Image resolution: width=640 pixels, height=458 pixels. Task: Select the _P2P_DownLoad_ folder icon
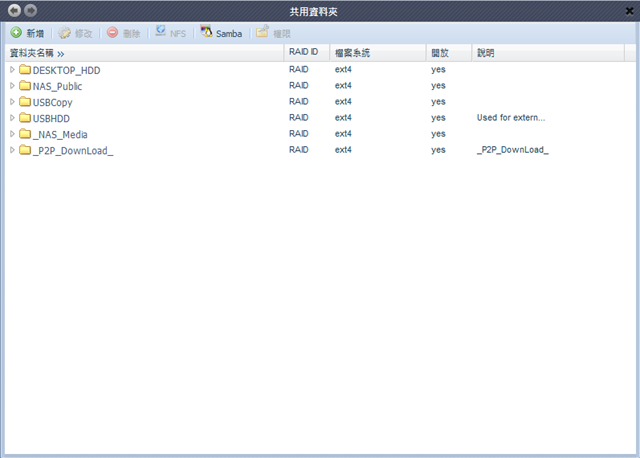coord(25,150)
